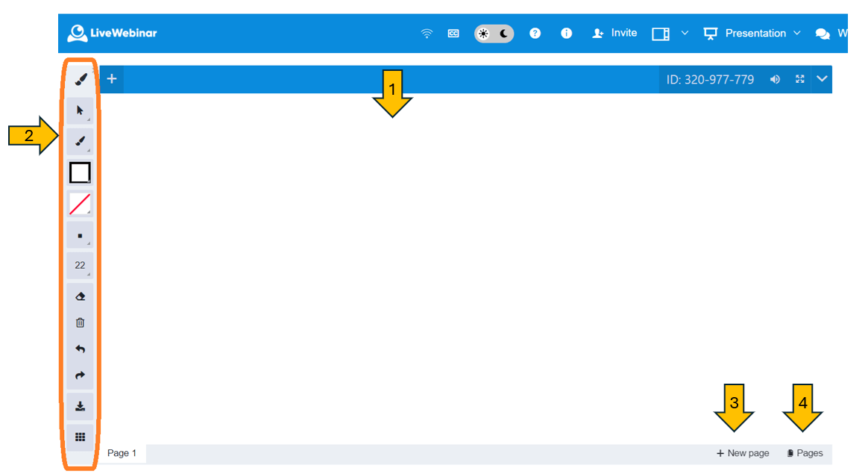
Task: Choose the eraser tool
Action: click(x=80, y=296)
